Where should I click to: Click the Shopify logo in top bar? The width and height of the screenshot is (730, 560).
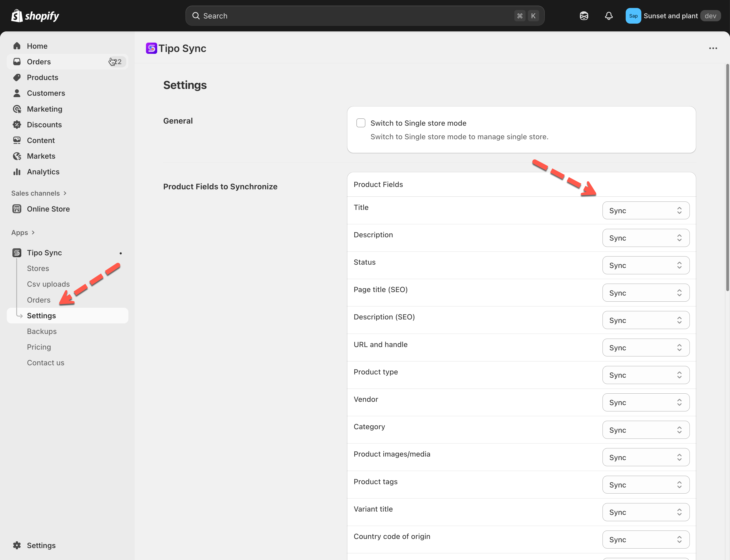coord(35,16)
